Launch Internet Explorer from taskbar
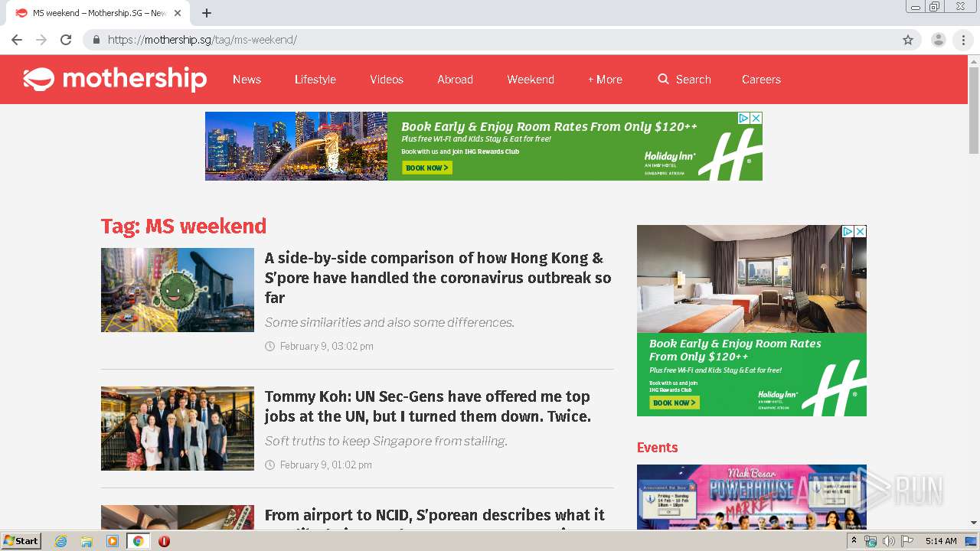The height and width of the screenshot is (551, 980). coord(61,541)
